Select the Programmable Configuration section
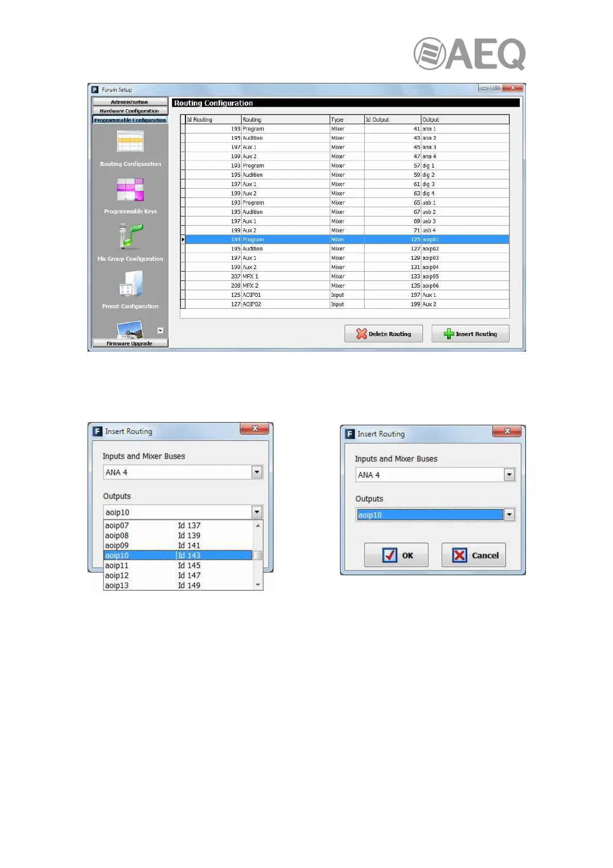The height and width of the screenshot is (868, 613). pos(130,120)
